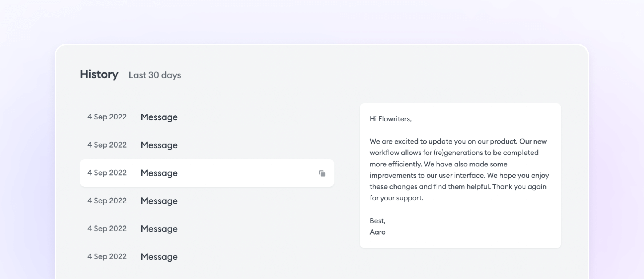Viewport: 644px width, 279px height.
Task: Click the highlighted third Message label
Action: (159, 173)
